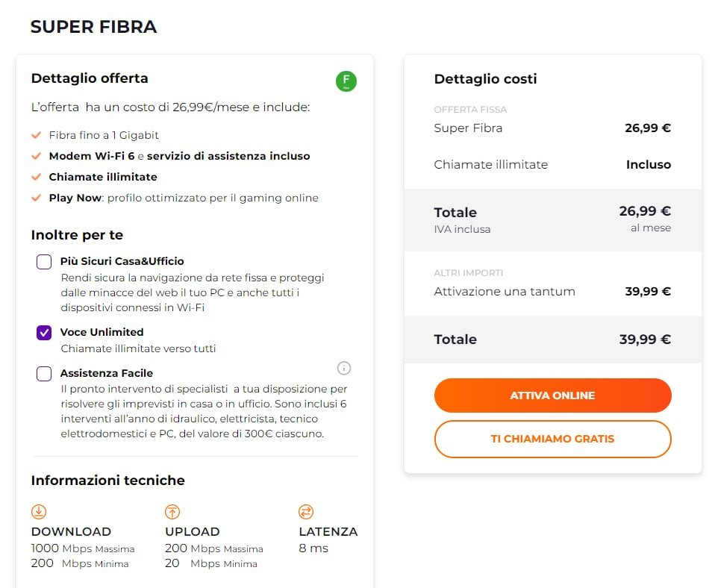Click the checkmark in the Chiamate illimitate feature line
This screenshot has height=588, width=712.
(36, 177)
